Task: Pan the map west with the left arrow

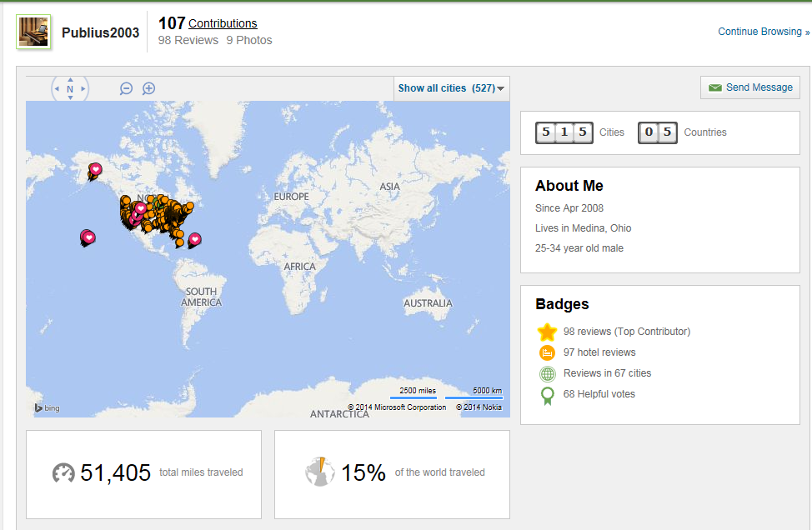Action: (57, 88)
